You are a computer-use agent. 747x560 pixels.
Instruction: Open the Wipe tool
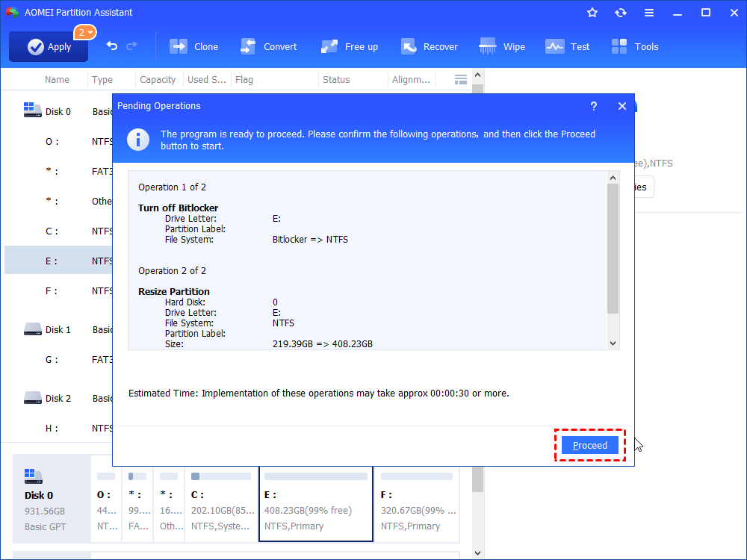coord(503,46)
